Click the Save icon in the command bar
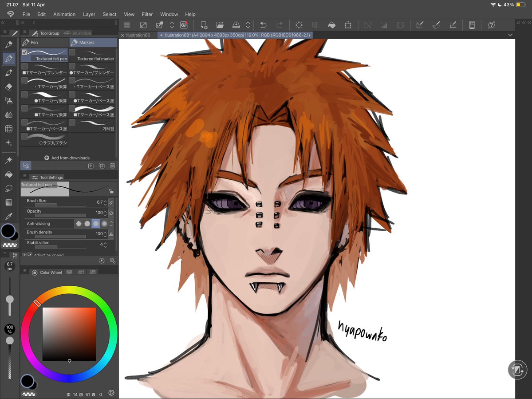This screenshot has width=532, height=399. (x=236, y=25)
